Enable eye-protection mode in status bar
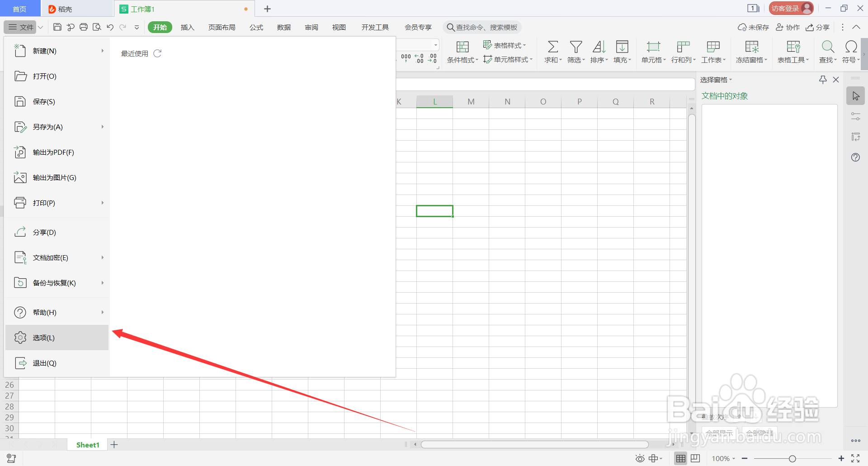 point(640,458)
